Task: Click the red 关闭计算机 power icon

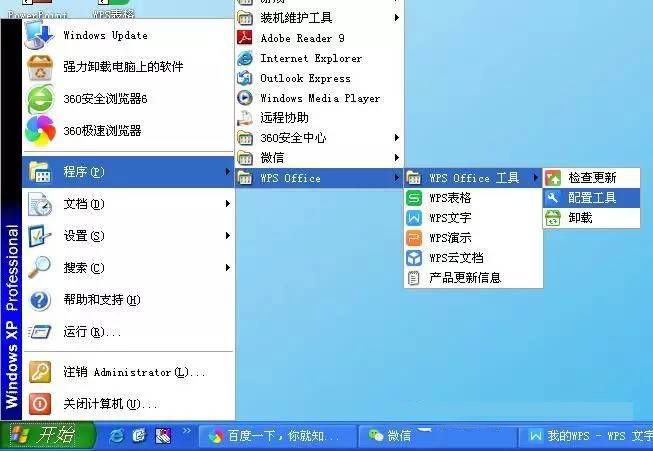Action: 40,404
